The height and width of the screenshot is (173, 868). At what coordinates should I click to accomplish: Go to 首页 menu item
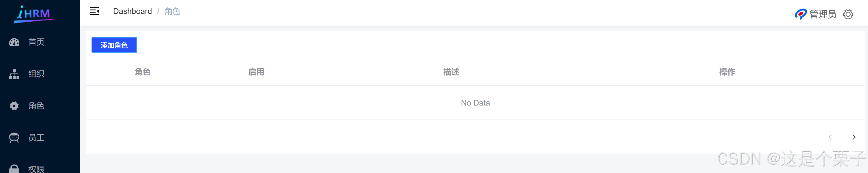click(x=40, y=42)
